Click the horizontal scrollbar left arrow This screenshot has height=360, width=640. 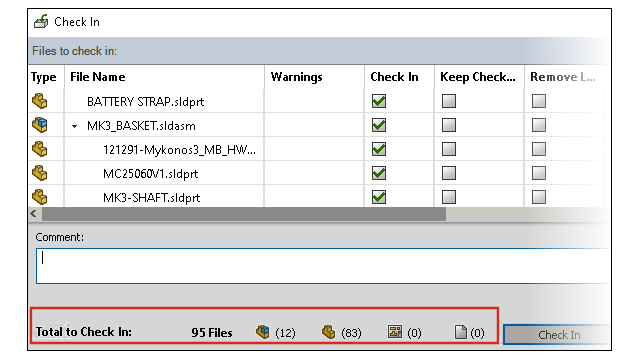coord(34,213)
